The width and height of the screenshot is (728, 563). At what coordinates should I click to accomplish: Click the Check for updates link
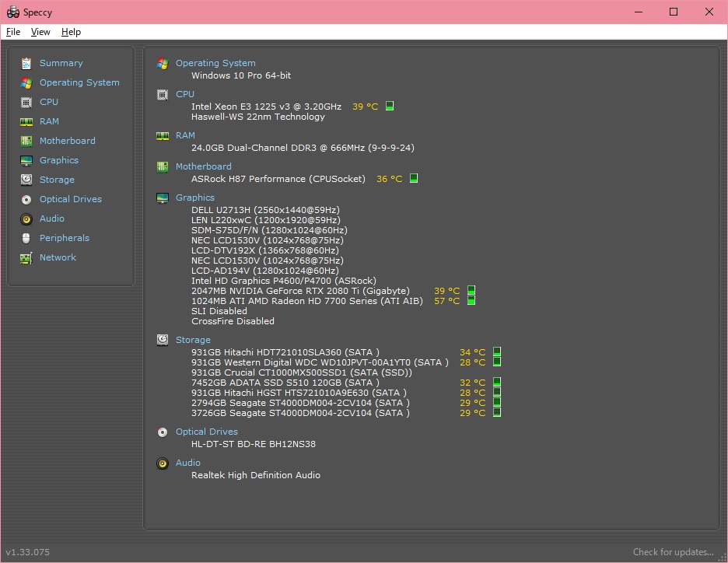click(x=674, y=552)
